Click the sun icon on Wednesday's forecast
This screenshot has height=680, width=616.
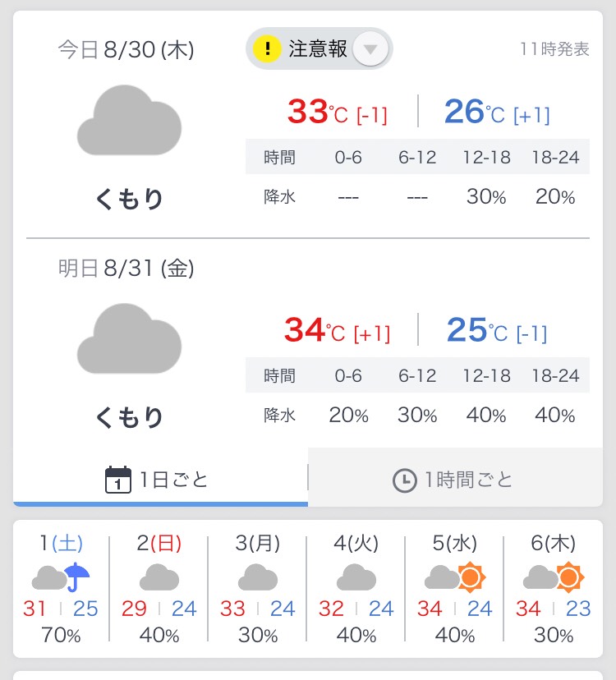click(x=471, y=577)
